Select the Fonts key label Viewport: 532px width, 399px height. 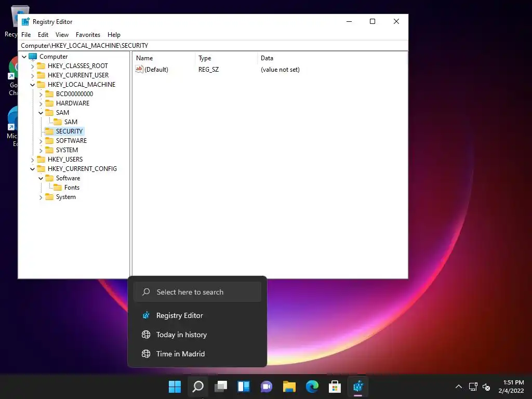pyautogui.click(x=72, y=187)
